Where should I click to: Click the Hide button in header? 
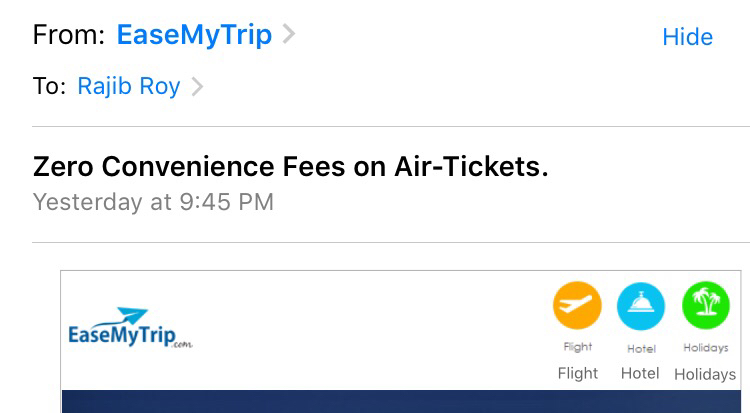[x=687, y=37]
